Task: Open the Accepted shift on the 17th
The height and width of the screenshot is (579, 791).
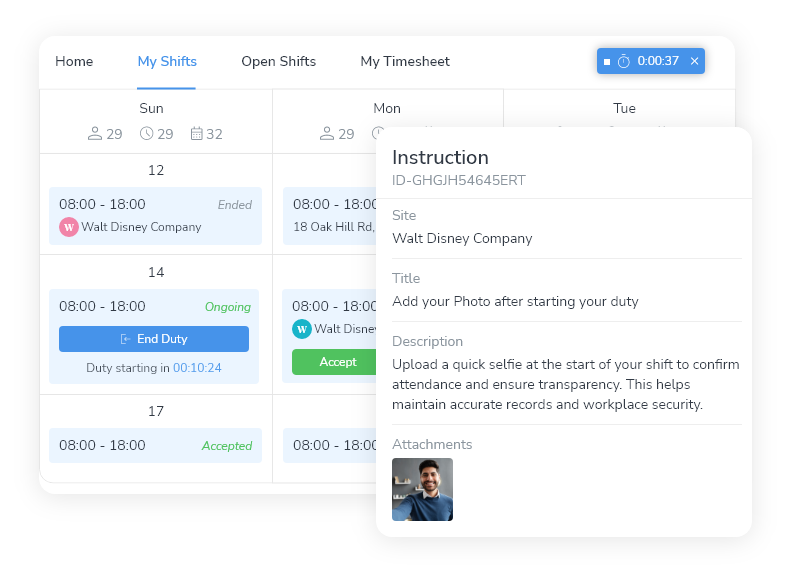Action: tap(155, 446)
